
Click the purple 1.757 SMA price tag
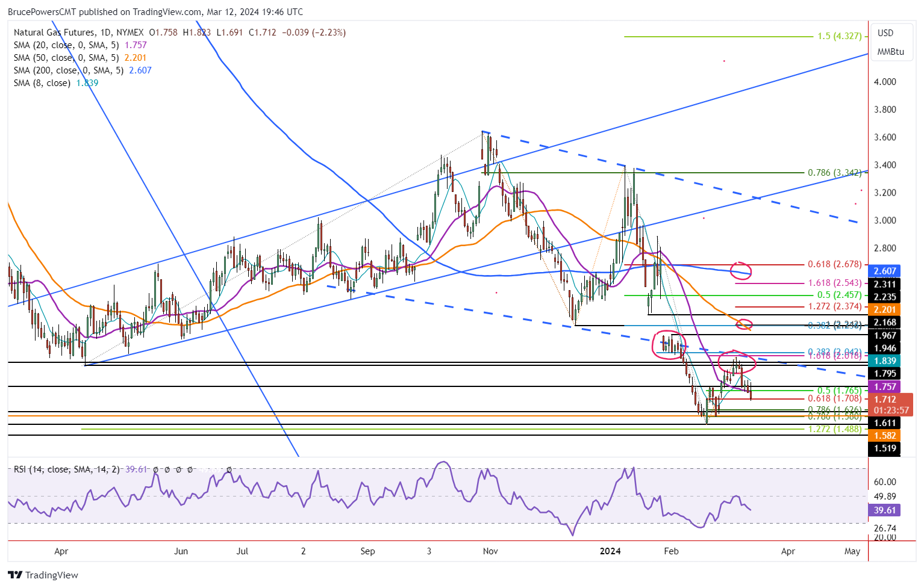pyautogui.click(x=884, y=386)
